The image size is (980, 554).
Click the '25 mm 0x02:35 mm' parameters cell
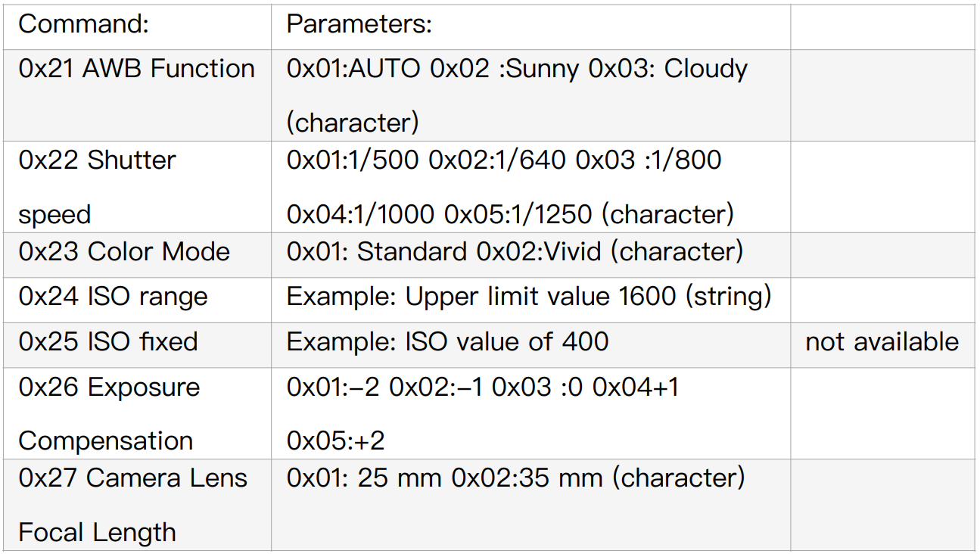(515, 478)
